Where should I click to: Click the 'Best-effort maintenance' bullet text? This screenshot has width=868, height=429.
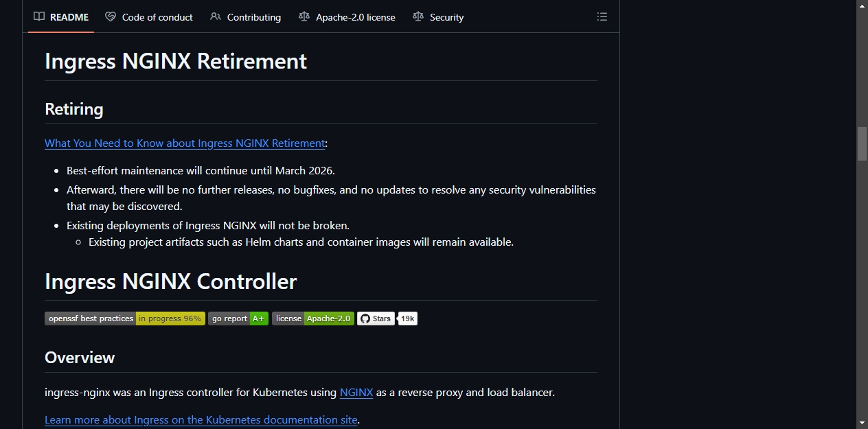(x=201, y=170)
